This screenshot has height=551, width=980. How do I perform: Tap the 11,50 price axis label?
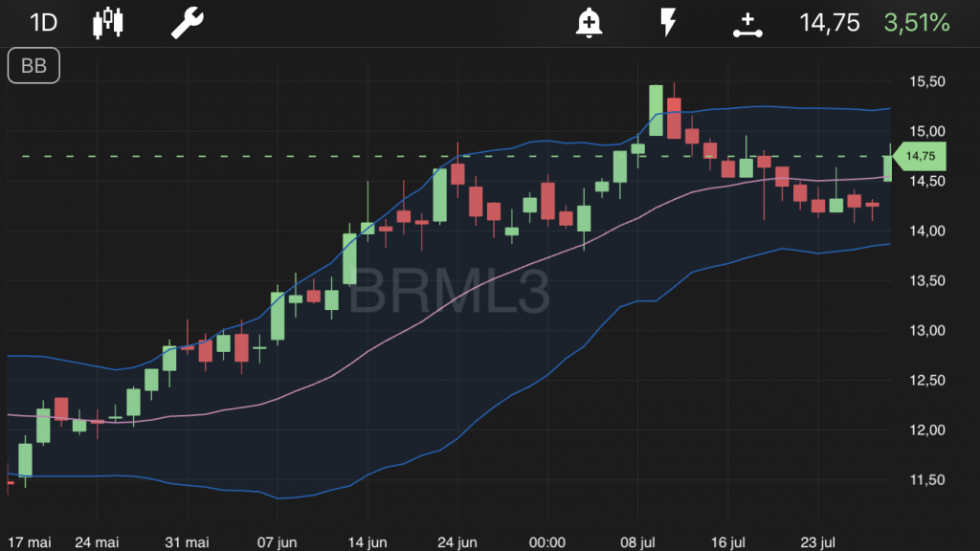926,480
